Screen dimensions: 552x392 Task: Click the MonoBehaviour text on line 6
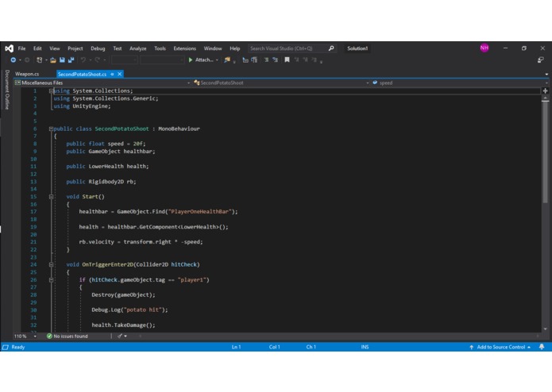[179, 129]
